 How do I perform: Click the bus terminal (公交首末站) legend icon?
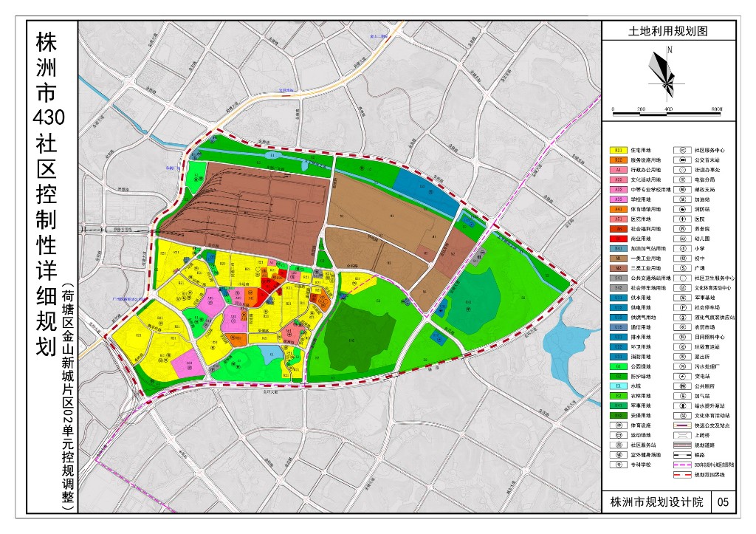tap(683, 160)
